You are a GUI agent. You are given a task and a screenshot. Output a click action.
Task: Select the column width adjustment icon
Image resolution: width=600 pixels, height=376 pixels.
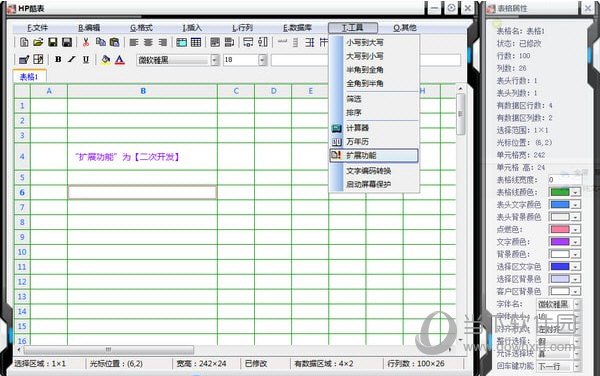[295, 42]
